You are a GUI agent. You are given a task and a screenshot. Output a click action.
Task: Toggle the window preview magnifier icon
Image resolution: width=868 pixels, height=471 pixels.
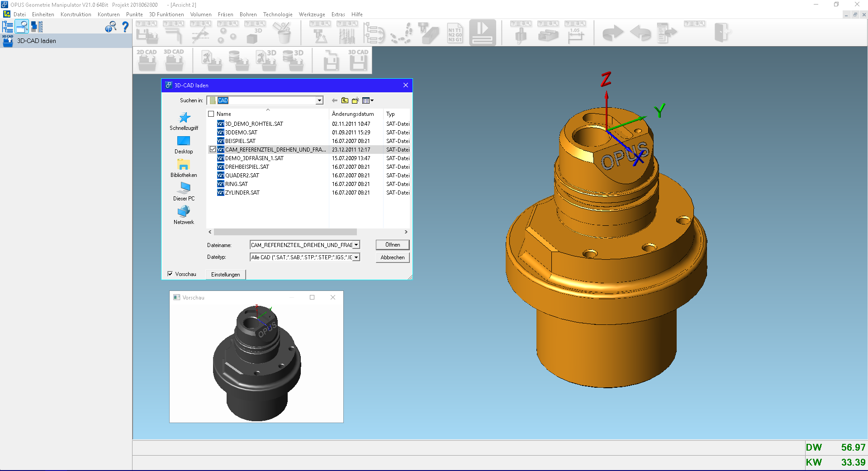[22, 27]
